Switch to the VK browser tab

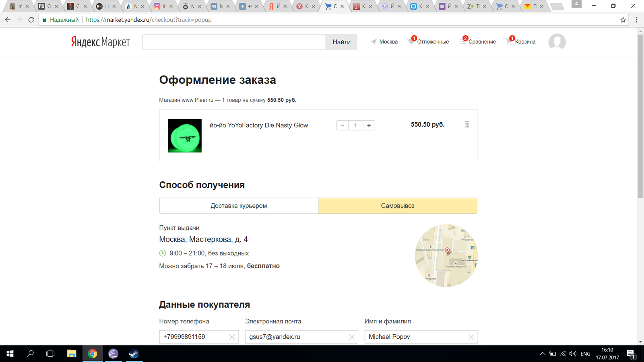[x=219, y=6]
